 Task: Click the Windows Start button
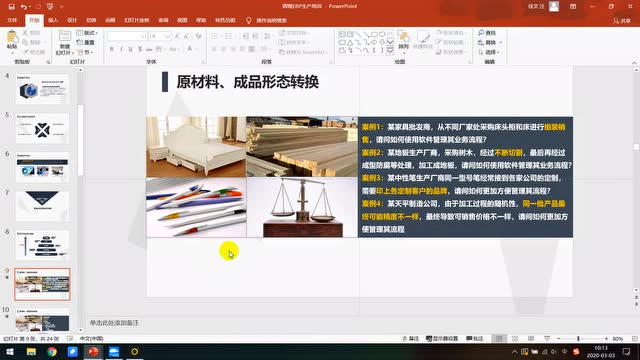[10, 351]
